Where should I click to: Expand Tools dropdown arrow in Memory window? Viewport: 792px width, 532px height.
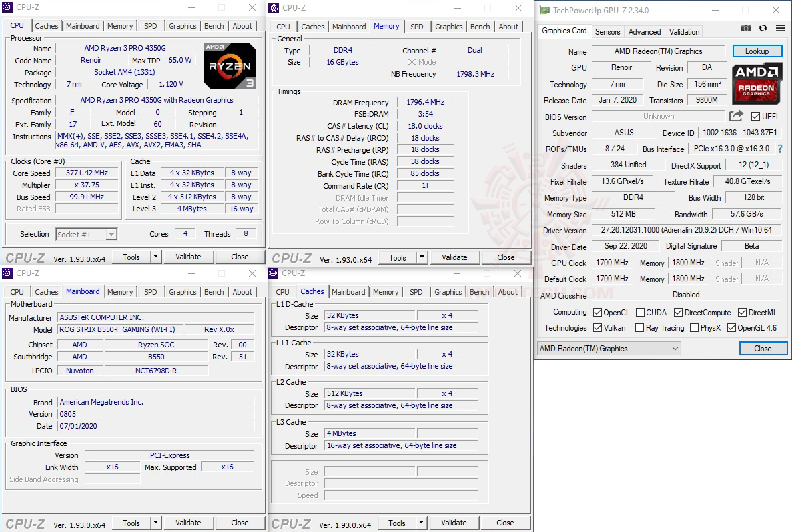coord(422,257)
